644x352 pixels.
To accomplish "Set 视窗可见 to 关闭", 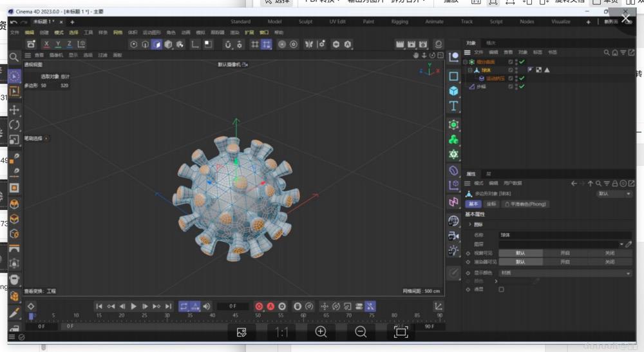I will [x=609, y=253].
